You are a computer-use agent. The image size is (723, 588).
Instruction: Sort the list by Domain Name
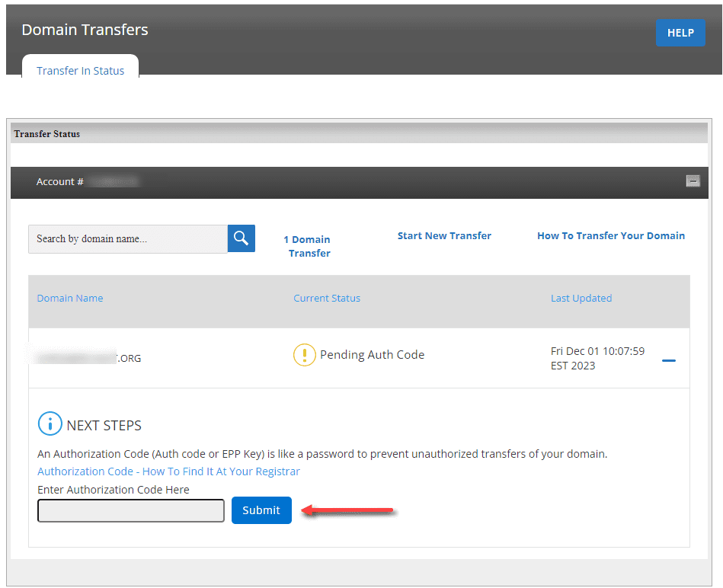(69, 298)
